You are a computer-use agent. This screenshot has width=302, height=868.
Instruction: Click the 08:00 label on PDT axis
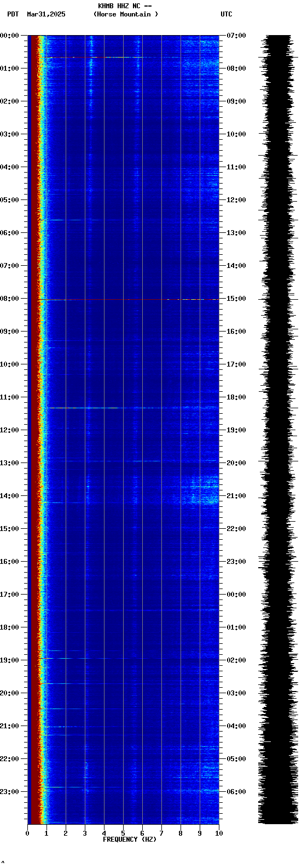[x=9, y=299]
